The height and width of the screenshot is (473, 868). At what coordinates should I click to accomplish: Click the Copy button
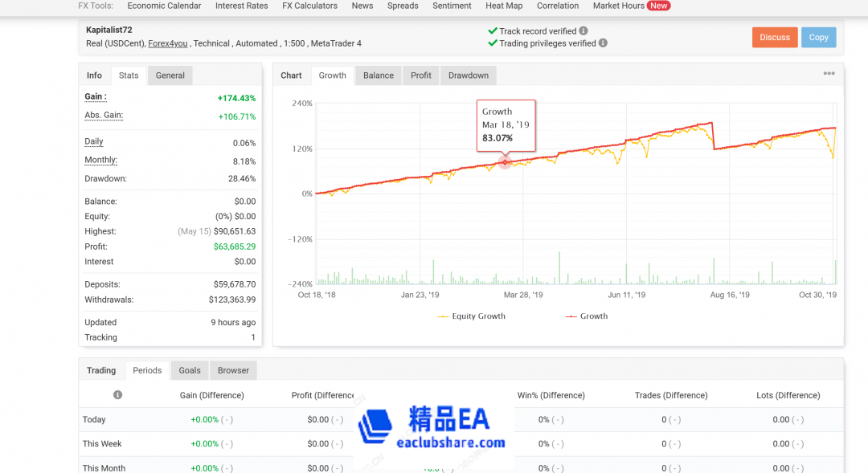pyautogui.click(x=818, y=37)
